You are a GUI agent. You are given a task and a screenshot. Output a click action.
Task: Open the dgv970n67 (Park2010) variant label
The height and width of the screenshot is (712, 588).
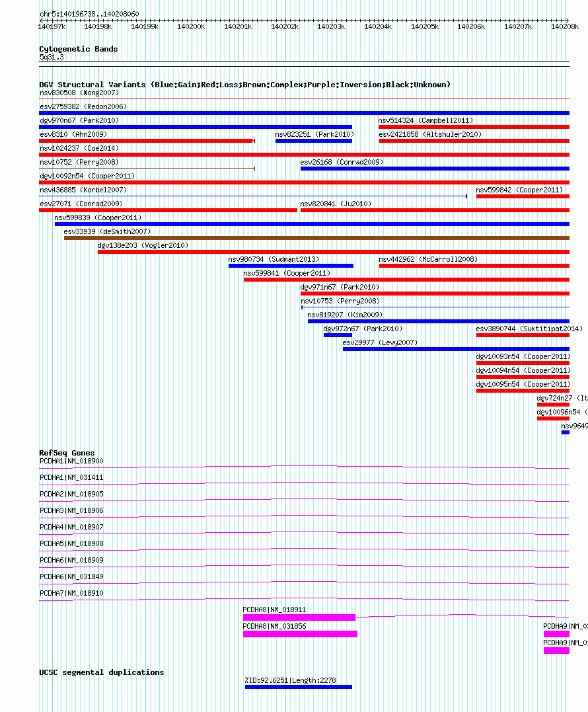79,120
